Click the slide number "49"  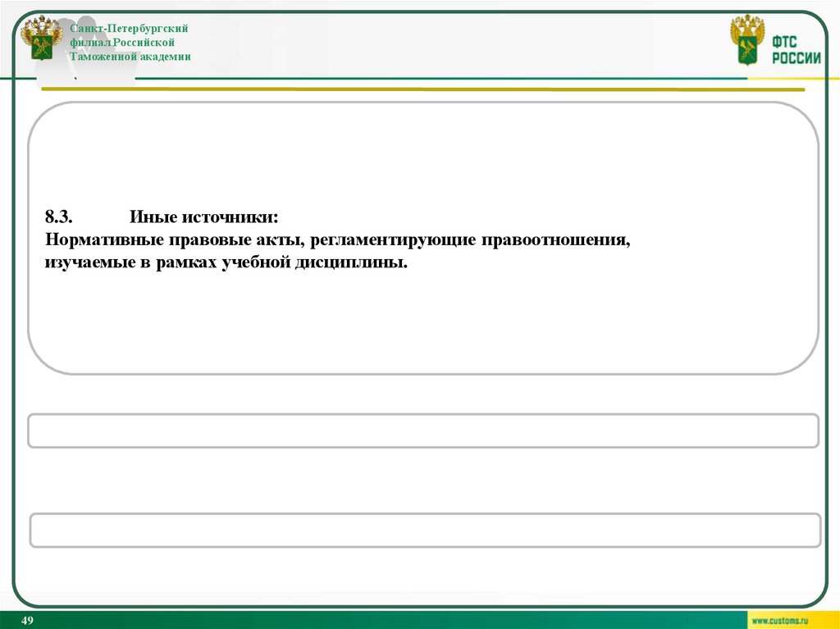[27, 621]
